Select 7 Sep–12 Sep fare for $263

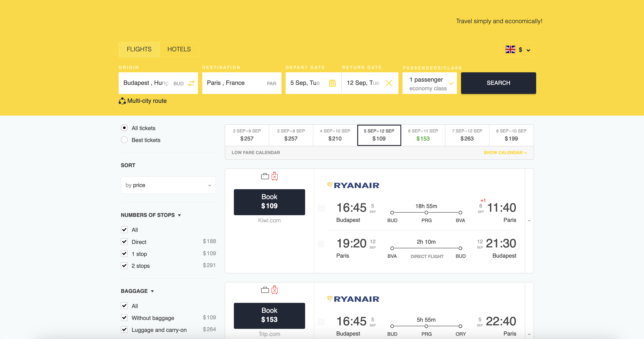[467, 135]
